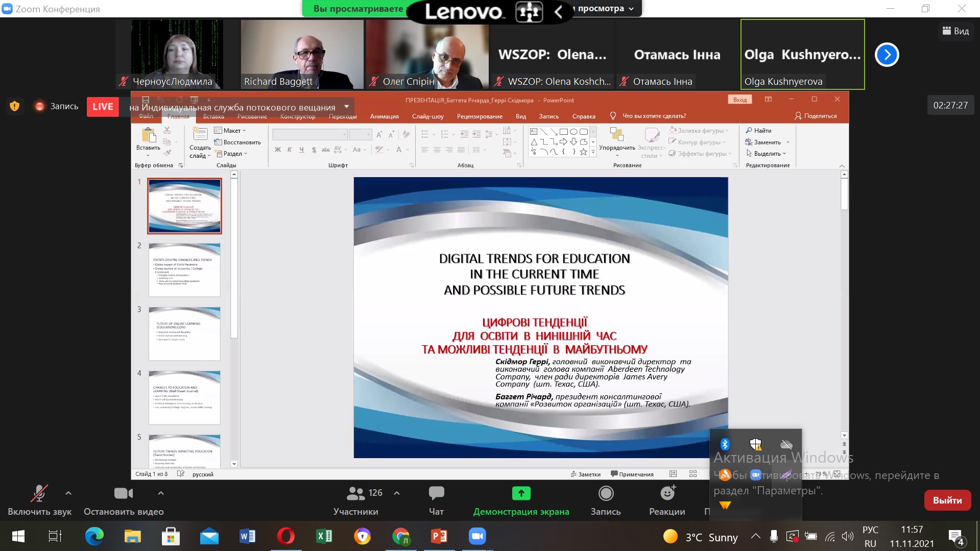This screenshot has height=551, width=980.
Task: Collapse the ribbon with the arrow
Action: tap(842, 166)
